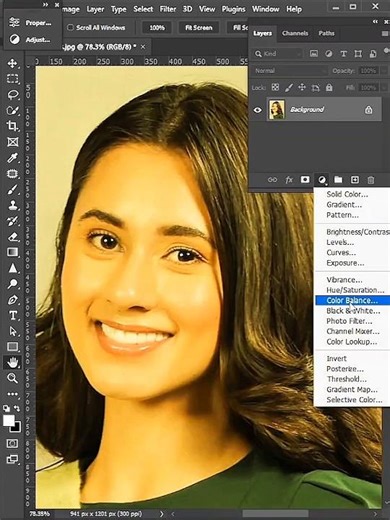The image size is (390, 520).
Task: Open the Layers panel options menu
Action: click(x=385, y=33)
